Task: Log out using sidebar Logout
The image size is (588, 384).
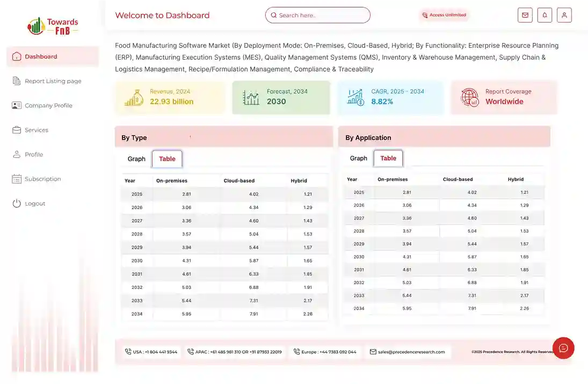Action: tap(35, 204)
